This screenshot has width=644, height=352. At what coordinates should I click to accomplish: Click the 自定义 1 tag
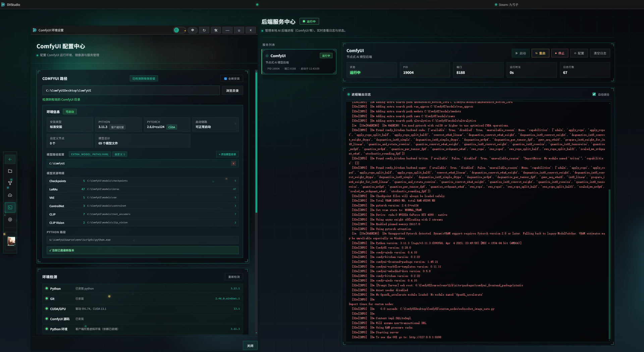[x=120, y=155]
